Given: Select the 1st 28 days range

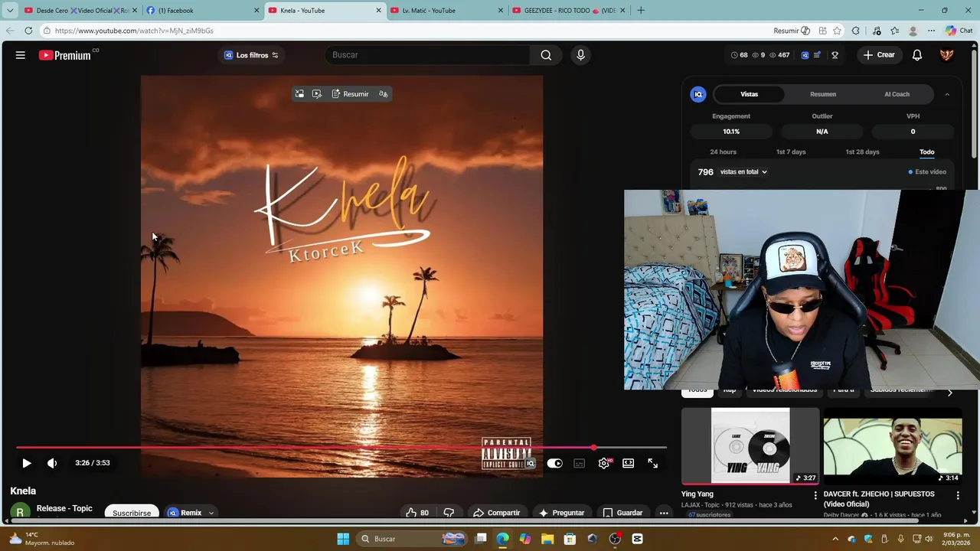Looking at the screenshot, I should 862,152.
